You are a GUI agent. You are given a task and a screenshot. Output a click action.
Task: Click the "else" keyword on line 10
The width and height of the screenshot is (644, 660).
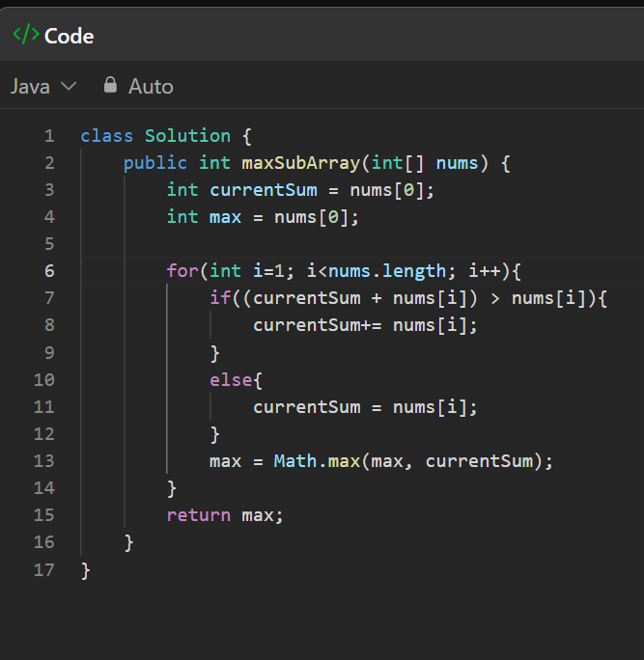(231, 380)
